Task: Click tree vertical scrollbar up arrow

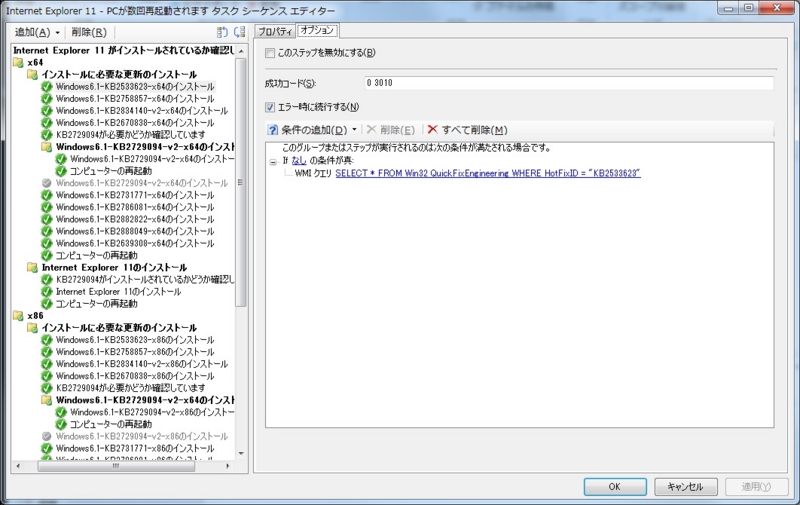Action: tap(241, 51)
